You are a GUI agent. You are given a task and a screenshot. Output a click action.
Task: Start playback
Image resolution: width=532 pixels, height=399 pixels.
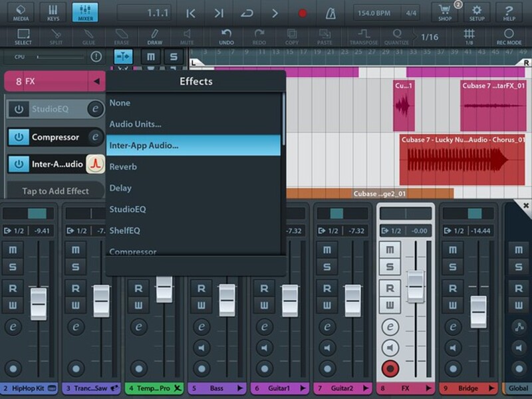pyautogui.click(x=275, y=13)
